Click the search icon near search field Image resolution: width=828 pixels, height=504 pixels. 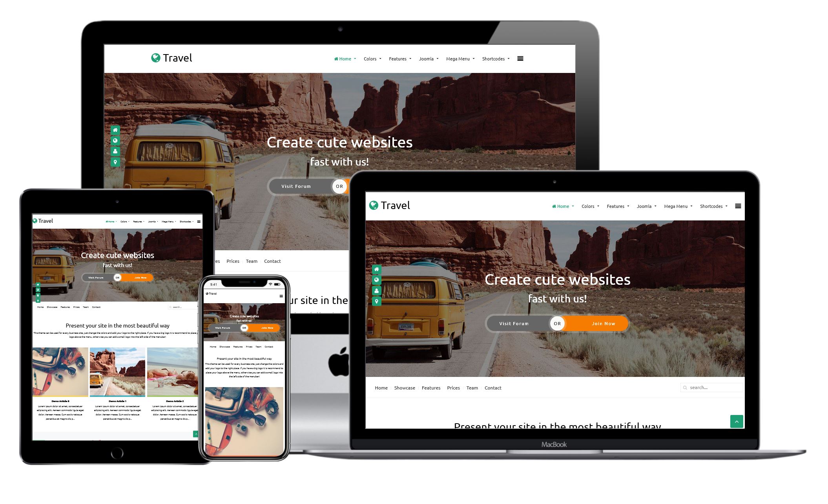click(684, 388)
